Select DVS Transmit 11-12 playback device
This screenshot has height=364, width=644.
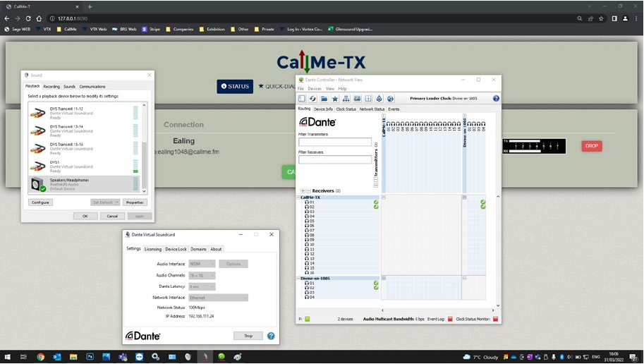[x=85, y=113]
